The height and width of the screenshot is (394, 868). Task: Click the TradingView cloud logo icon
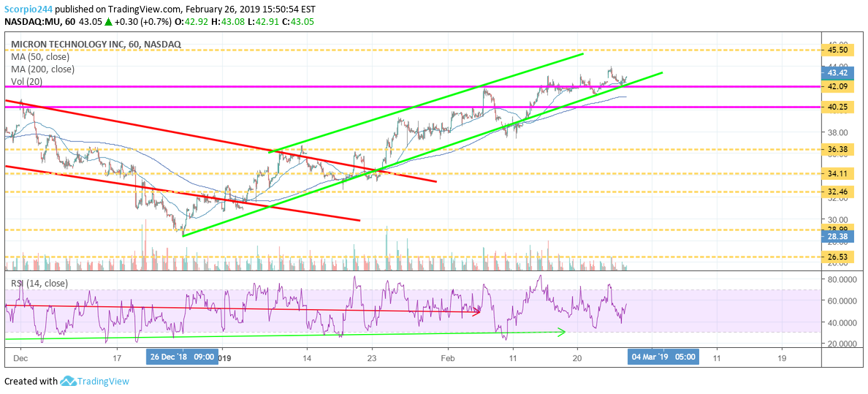pyautogui.click(x=68, y=382)
